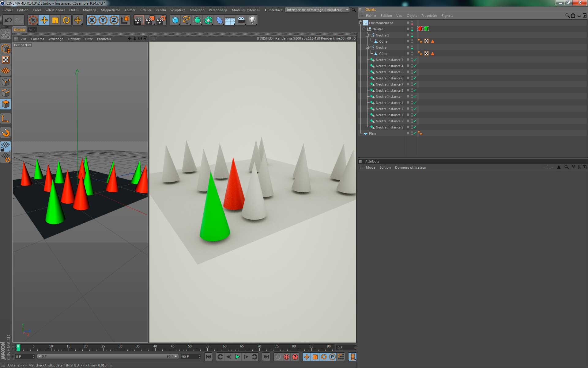Add a Cube primitive object
Screen dimensions: 588x368
click(x=175, y=20)
